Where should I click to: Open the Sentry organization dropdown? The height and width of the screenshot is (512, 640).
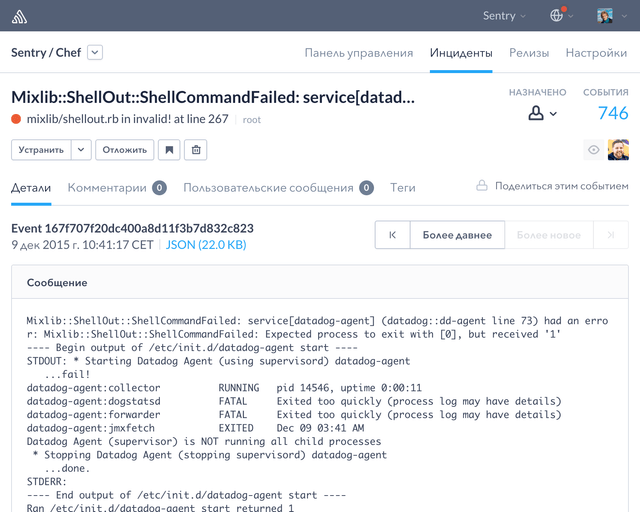504,16
